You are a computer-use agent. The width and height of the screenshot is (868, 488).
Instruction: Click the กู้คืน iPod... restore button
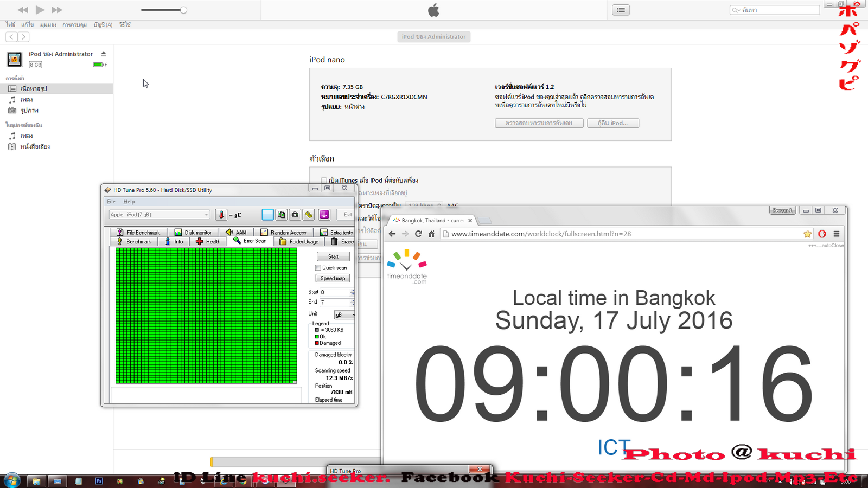(x=613, y=123)
